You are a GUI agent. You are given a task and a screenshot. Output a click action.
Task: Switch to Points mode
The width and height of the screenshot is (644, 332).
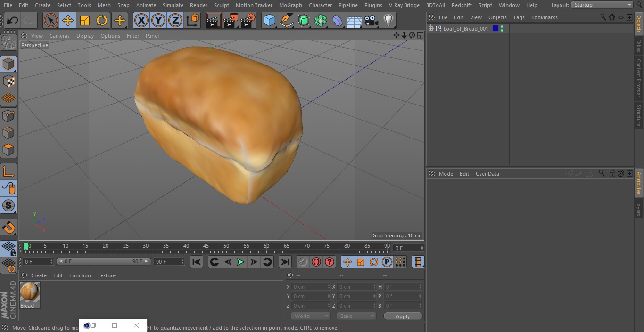(8, 116)
